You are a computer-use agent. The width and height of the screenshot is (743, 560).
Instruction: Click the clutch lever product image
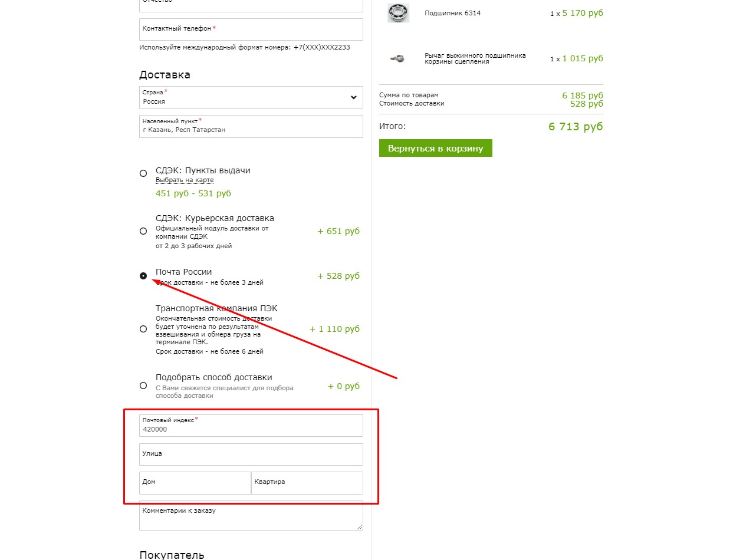tap(398, 58)
